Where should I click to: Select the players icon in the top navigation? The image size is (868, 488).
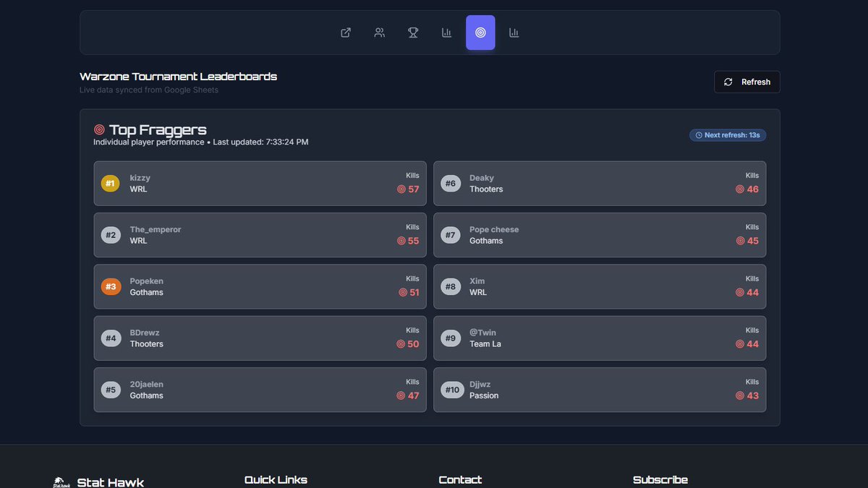379,33
